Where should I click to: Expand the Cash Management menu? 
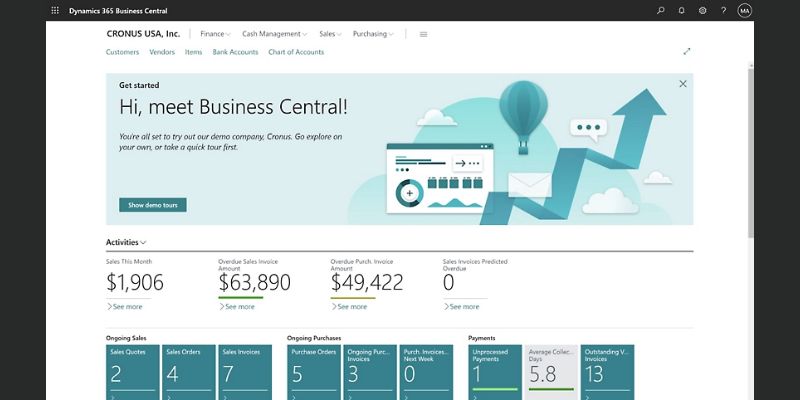274,34
